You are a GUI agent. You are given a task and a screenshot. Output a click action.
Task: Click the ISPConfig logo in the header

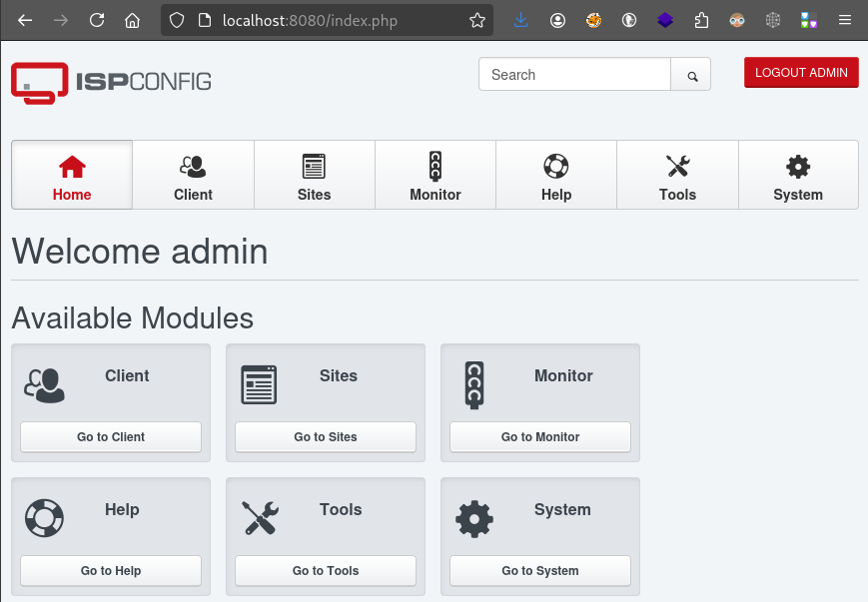(110, 83)
